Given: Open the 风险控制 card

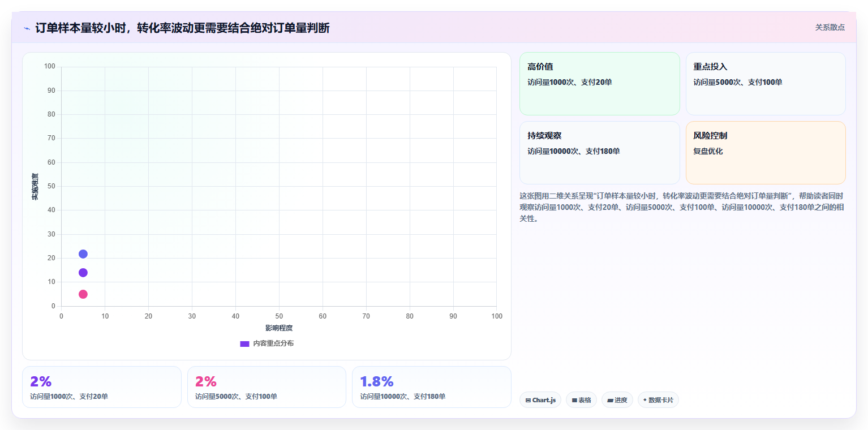Looking at the screenshot, I should point(766,153).
